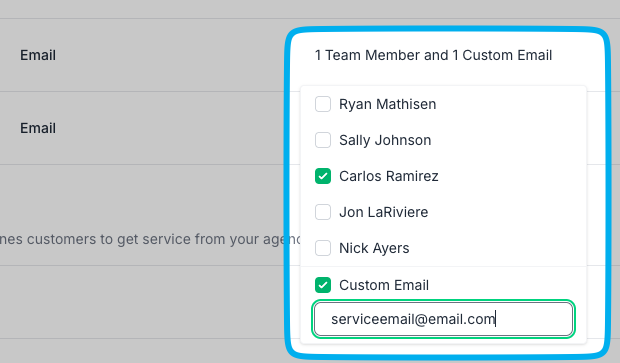The image size is (620, 363).
Task: Click '1 Custom Email' in the summary field
Action: point(502,55)
